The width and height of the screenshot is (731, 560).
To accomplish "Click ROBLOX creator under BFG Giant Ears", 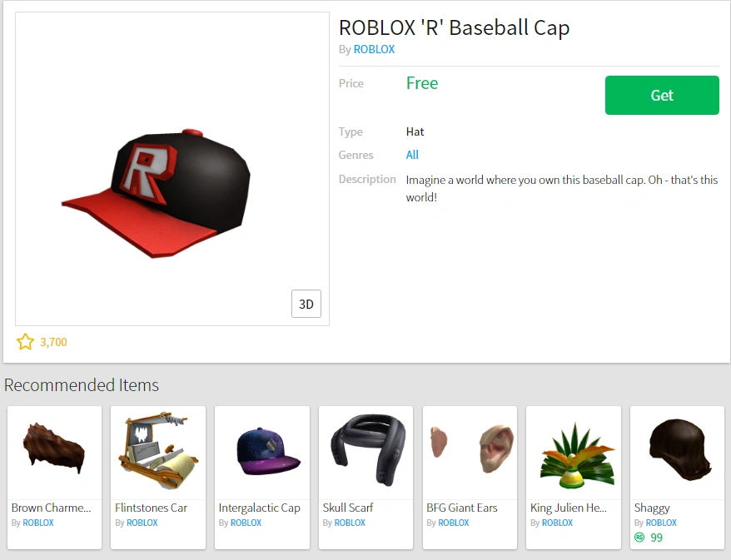I will [454, 523].
